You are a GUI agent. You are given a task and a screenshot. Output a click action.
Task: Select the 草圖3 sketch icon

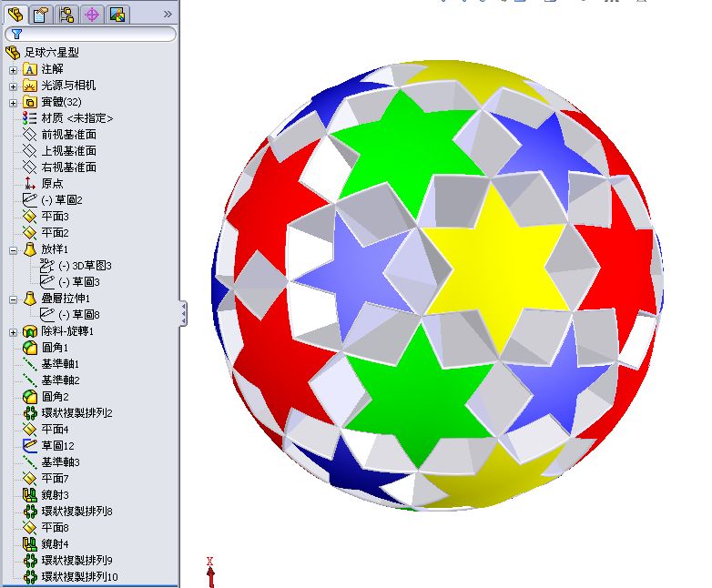[x=46, y=282]
